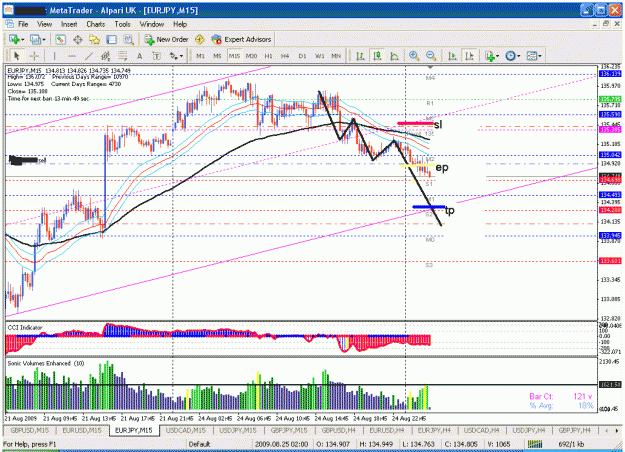625x452 pixels.
Task: Select the Equidistant Channel tool
Action: pos(106,56)
